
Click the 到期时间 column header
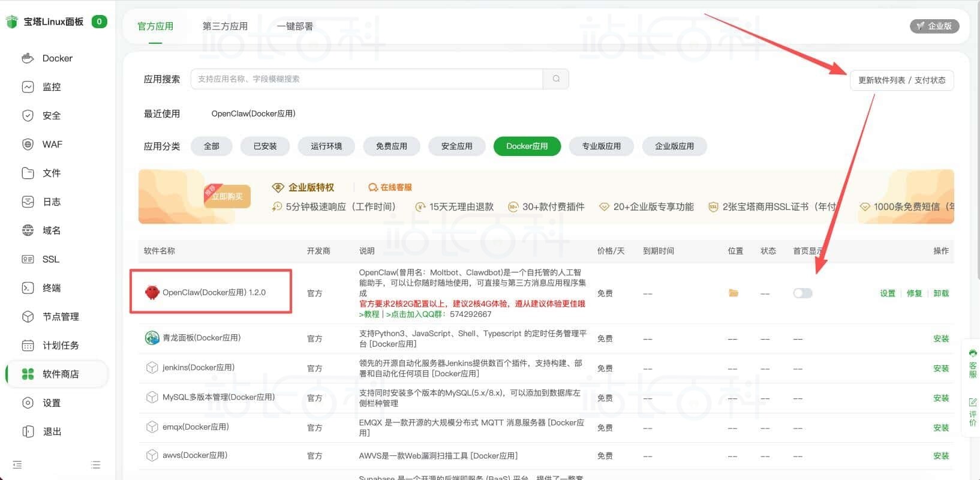659,251
